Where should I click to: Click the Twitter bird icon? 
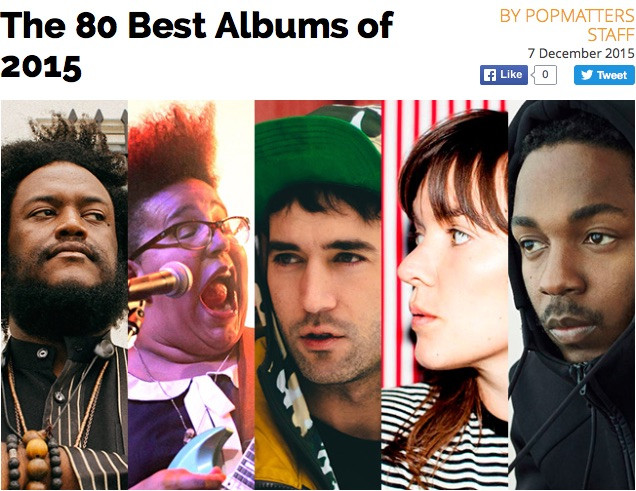pyautogui.click(x=587, y=75)
